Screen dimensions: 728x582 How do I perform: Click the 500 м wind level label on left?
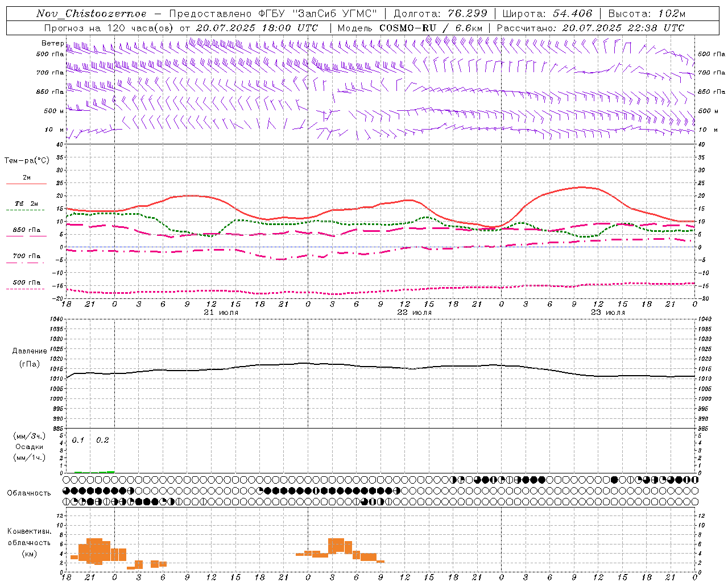(x=54, y=111)
